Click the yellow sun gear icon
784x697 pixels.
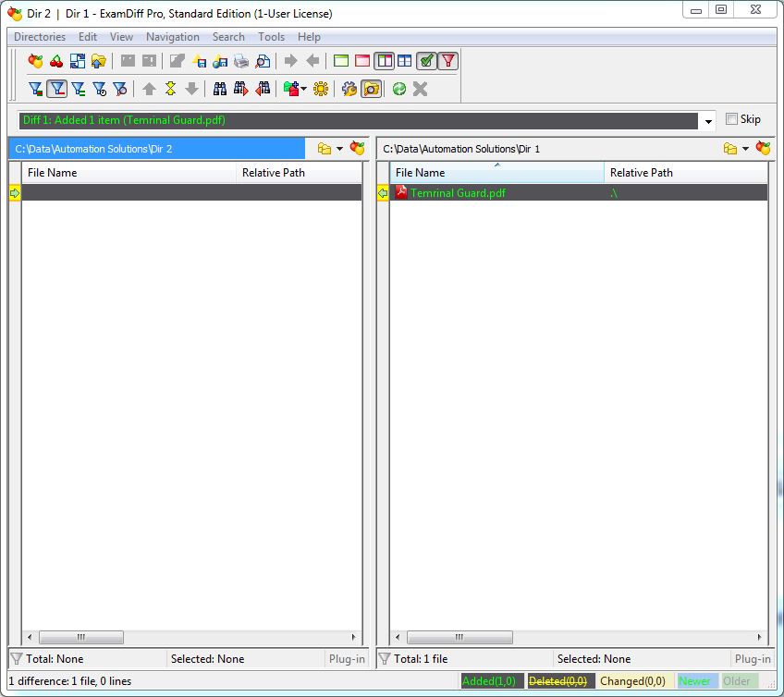321,89
